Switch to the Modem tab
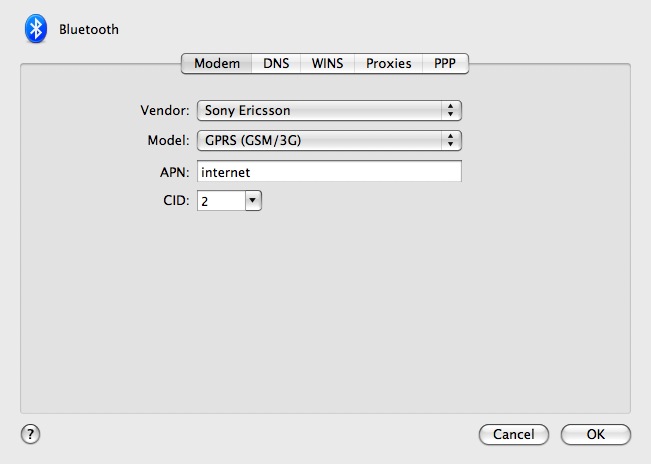Viewport: 651px width, 464px height. (217, 63)
